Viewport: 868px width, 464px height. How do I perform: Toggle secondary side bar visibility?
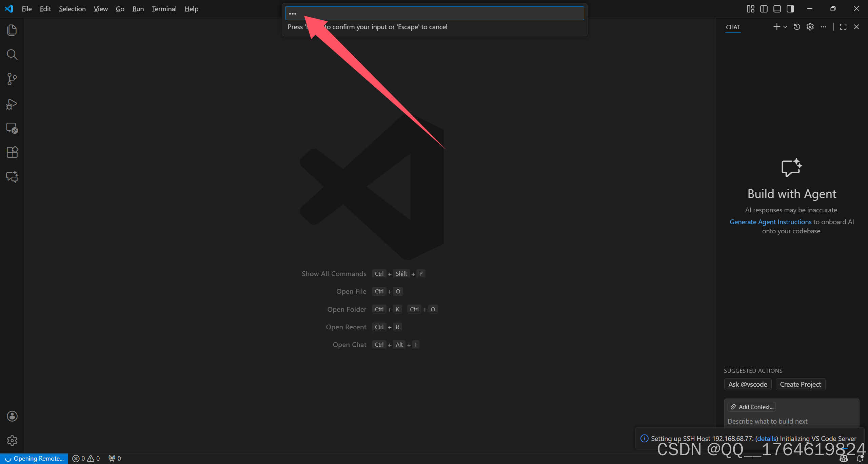790,9
